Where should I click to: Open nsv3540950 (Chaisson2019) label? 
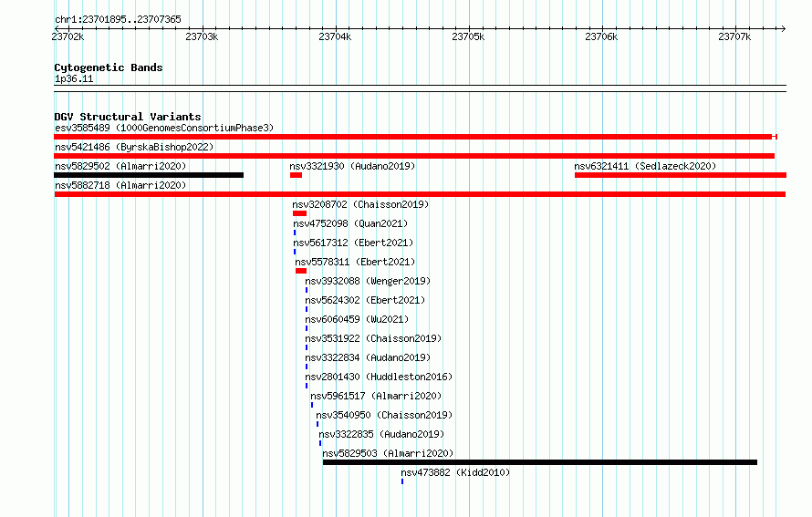[x=384, y=415]
